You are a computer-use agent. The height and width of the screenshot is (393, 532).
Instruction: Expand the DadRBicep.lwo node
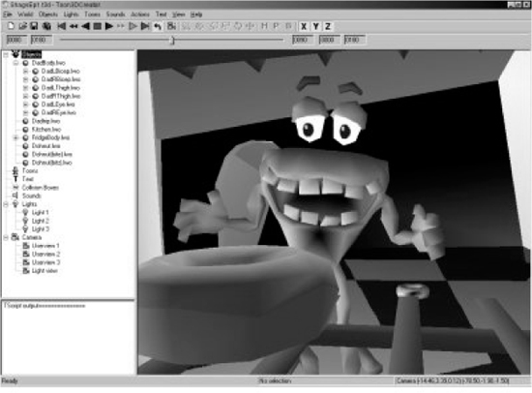[x=25, y=79]
